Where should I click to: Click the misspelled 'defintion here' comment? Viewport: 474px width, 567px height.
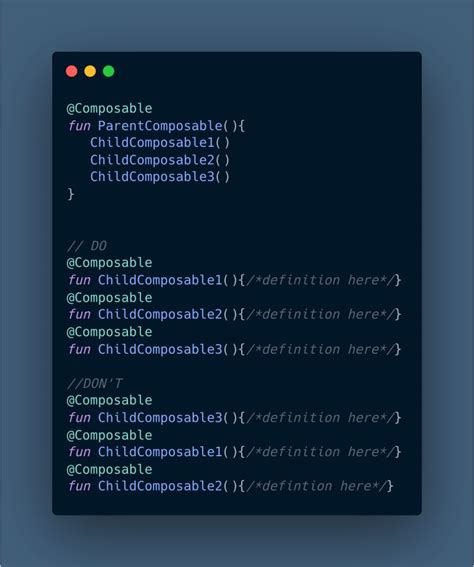[x=319, y=486]
